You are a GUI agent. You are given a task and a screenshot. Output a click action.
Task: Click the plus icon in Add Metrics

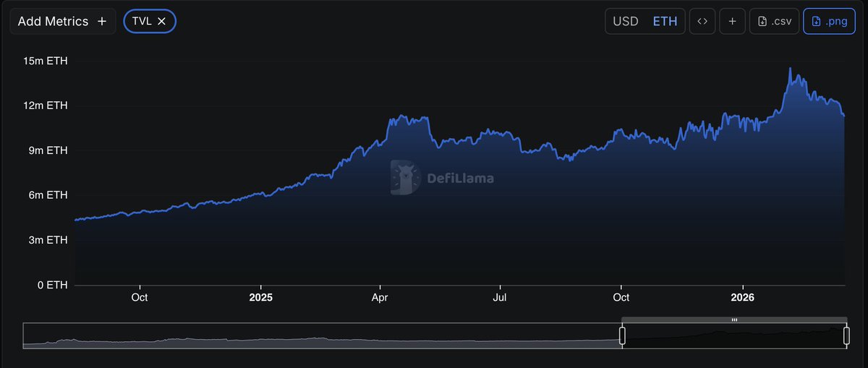(102, 21)
